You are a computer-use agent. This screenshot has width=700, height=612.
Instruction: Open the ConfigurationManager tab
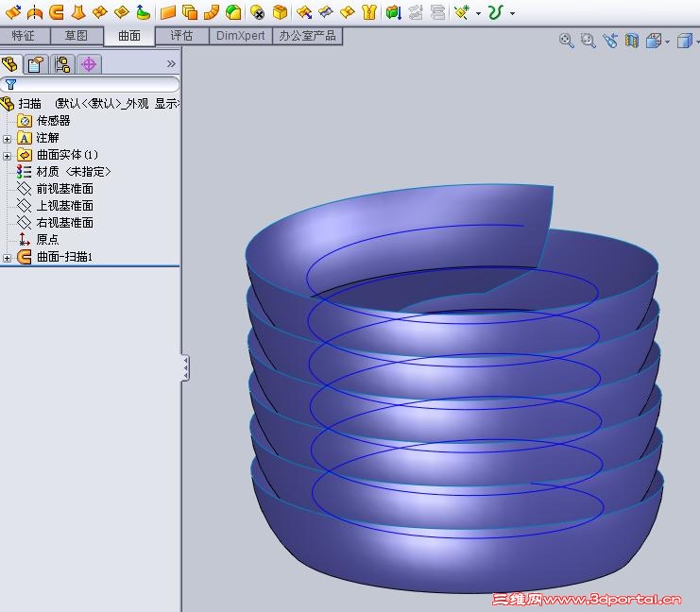tap(62, 64)
